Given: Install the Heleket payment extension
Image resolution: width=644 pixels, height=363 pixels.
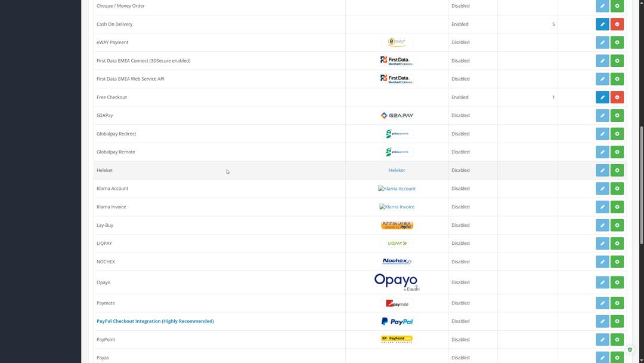Looking at the screenshot, I should coord(617,170).
